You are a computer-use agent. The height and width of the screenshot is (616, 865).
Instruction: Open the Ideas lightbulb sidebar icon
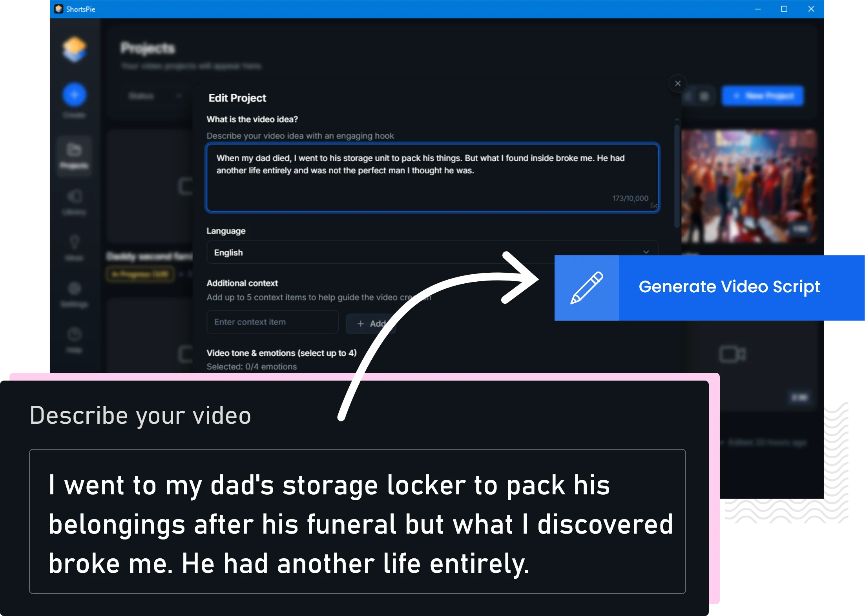[74, 242]
